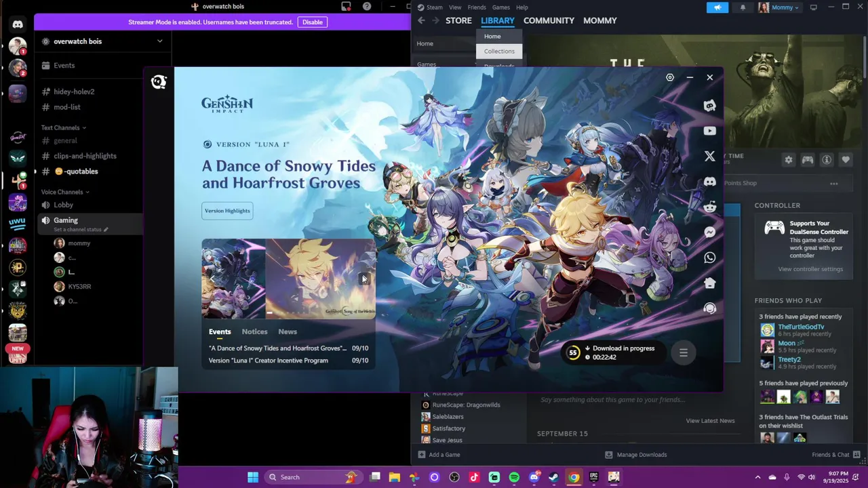Open the HoYoLAB mascot icon in launcher sidebar
Screen dimensions: 868x488
709,105
